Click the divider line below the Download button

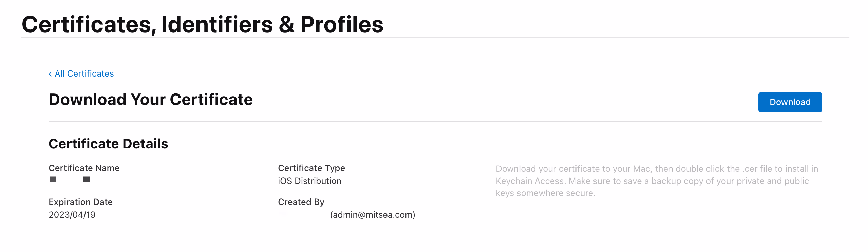[x=435, y=122]
